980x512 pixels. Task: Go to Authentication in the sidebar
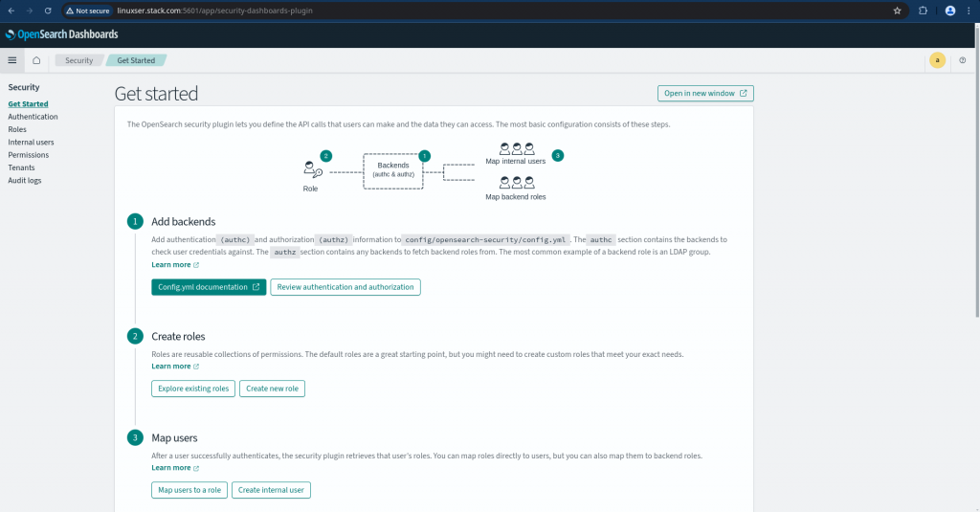(x=33, y=117)
